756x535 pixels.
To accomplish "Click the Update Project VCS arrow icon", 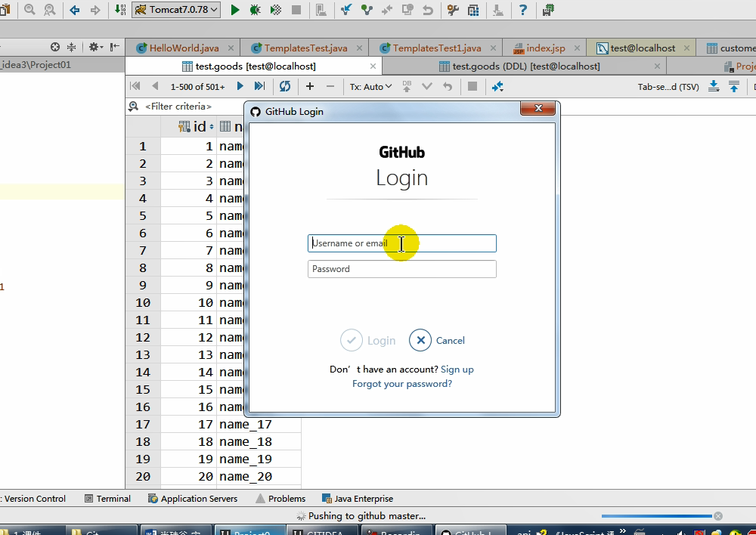I will coord(345,10).
